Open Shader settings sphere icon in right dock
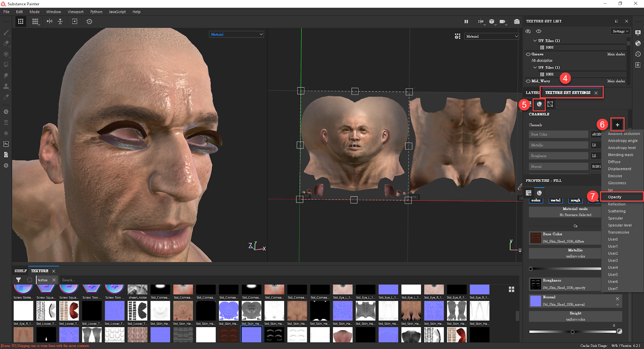The width and height of the screenshot is (644, 349). [x=638, y=43]
